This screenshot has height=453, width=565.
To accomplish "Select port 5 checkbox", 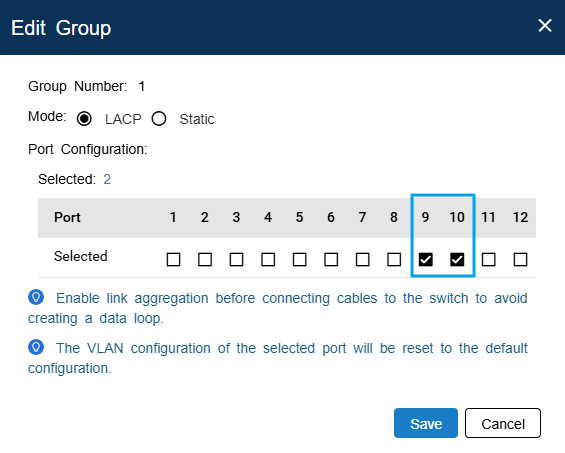I will [x=300, y=259].
